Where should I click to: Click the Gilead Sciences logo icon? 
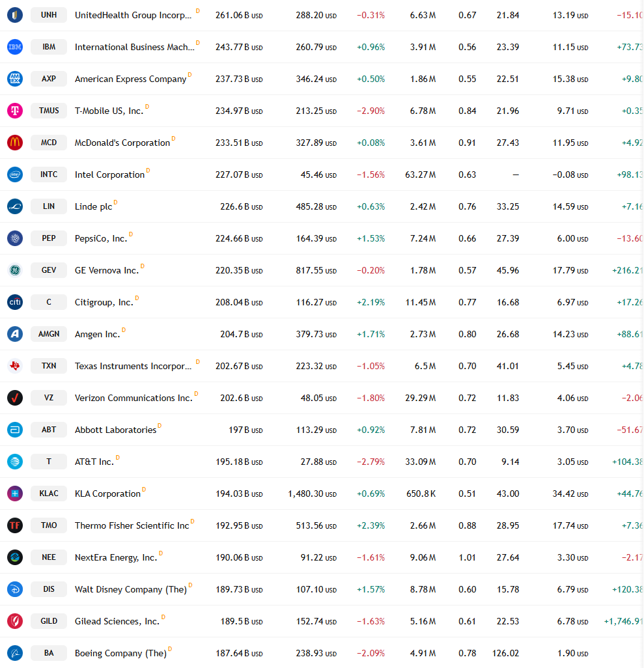click(15, 621)
